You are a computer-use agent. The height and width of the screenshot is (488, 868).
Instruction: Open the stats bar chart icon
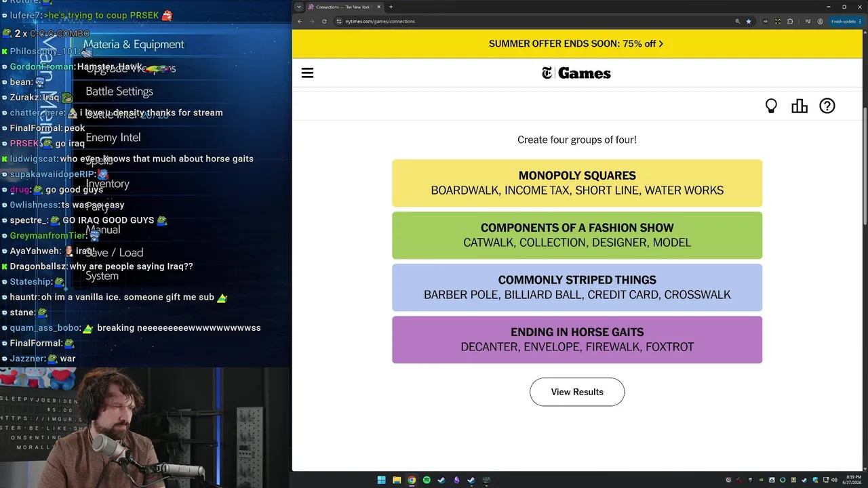(800, 106)
